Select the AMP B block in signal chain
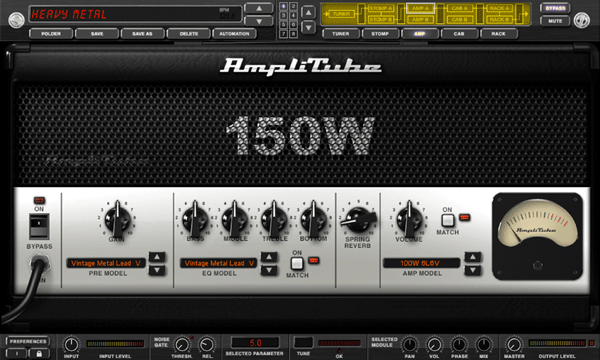This screenshot has height=360, width=600. (x=420, y=19)
